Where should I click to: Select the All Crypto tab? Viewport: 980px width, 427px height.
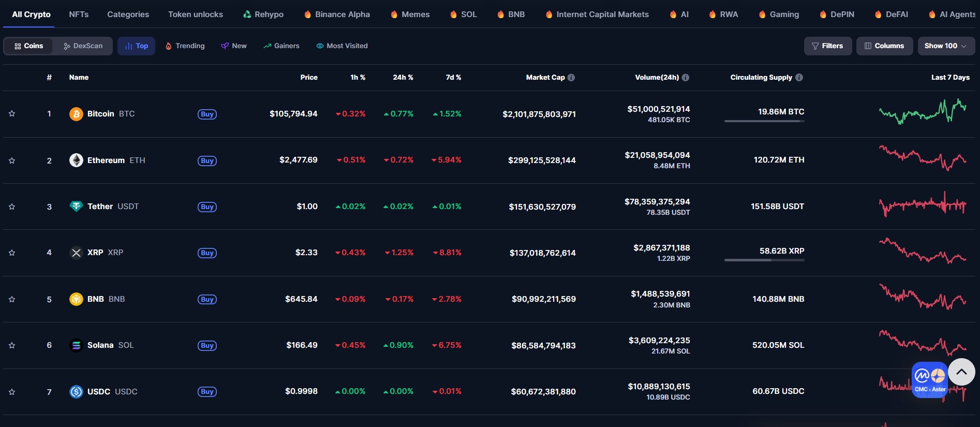31,14
